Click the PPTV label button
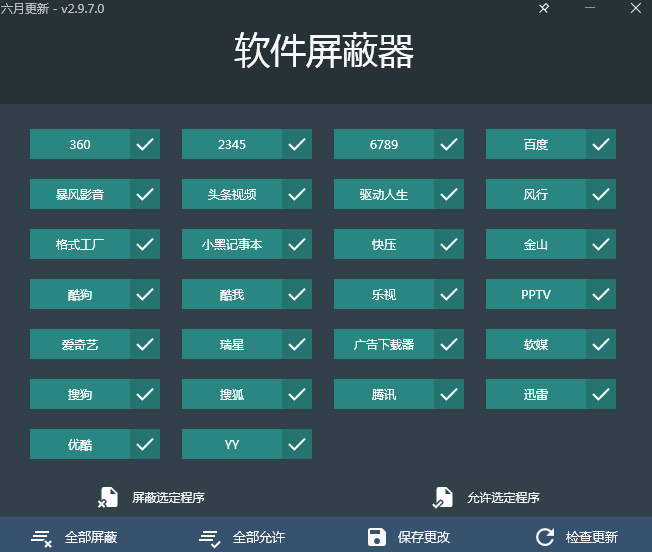652x552 pixels. (536, 294)
